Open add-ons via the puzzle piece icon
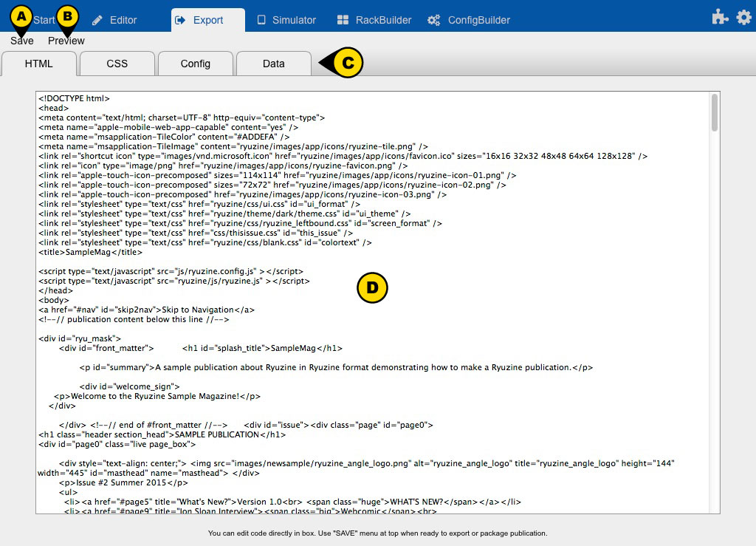The width and height of the screenshot is (756, 546). [x=720, y=17]
